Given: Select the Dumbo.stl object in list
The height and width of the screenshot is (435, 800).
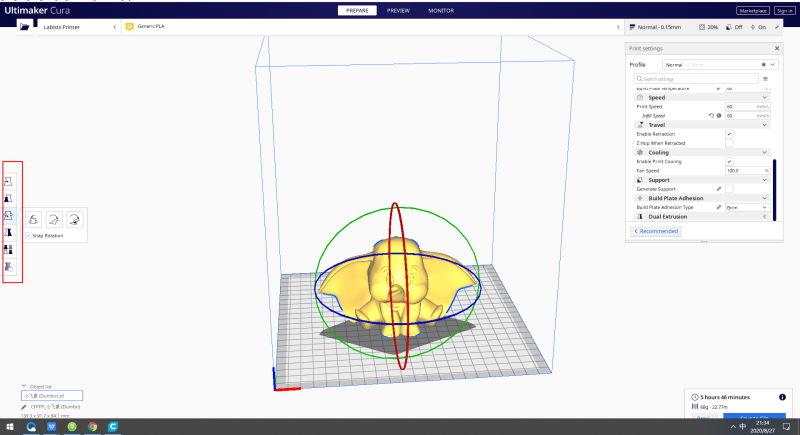Looking at the screenshot, I should [x=52, y=396].
